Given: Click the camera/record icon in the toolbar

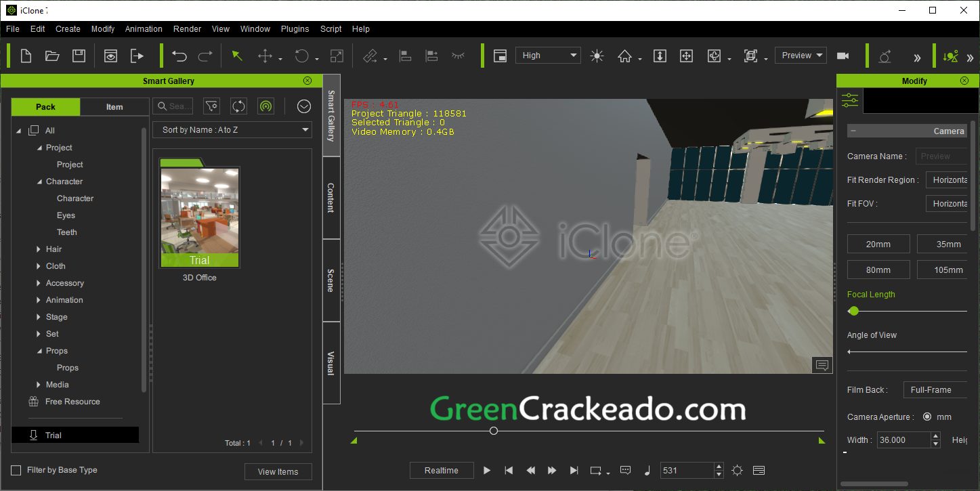Looking at the screenshot, I should [842, 56].
